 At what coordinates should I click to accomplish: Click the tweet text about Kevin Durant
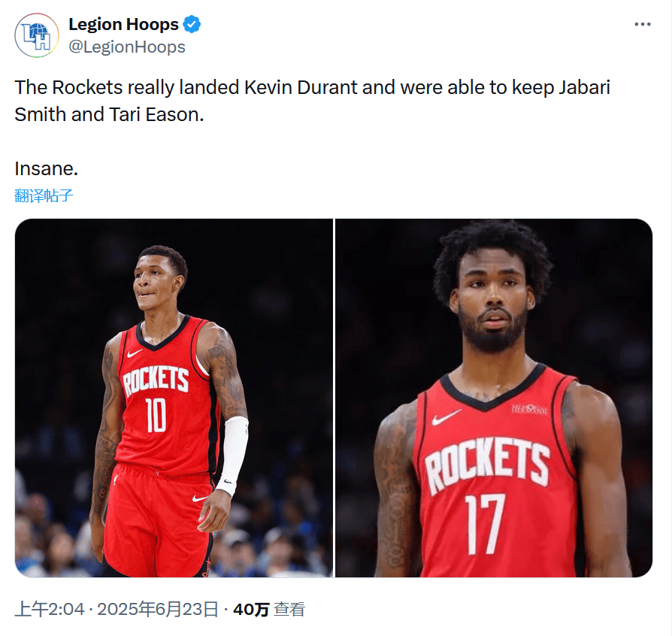pos(312,101)
